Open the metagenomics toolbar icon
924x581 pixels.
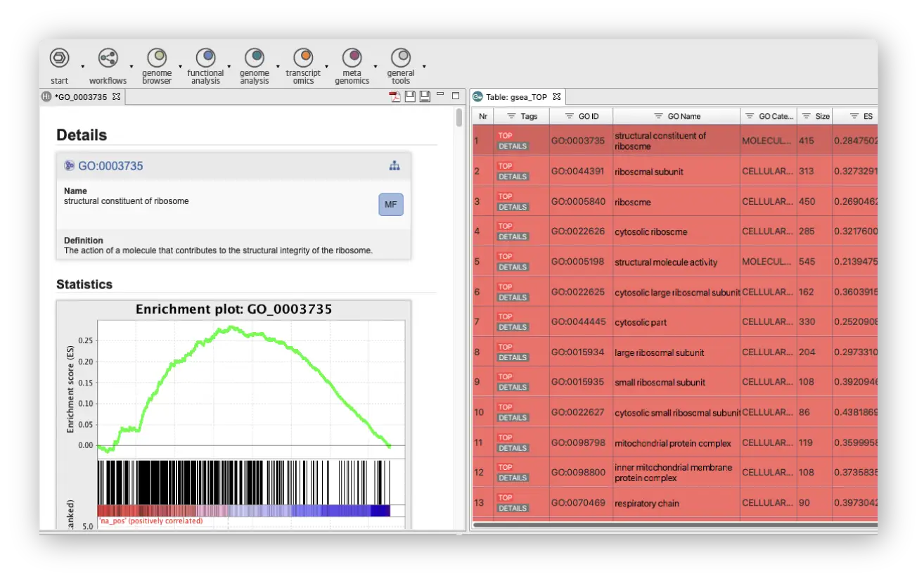pyautogui.click(x=352, y=58)
